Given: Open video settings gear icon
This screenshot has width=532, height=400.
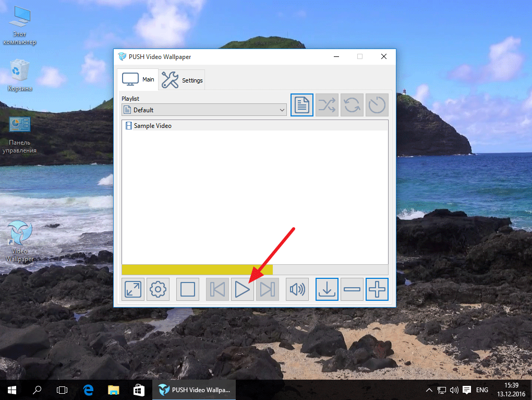Looking at the screenshot, I should pyautogui.click(x=158, y=289).
